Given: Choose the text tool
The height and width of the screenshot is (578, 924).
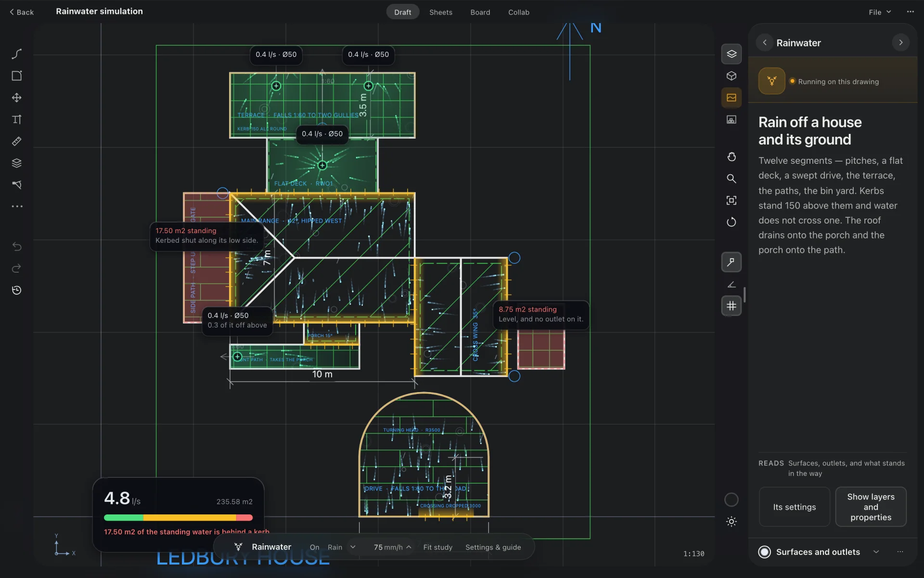Looking at the screenshot, I should pyautogui.click(x=17, y=119).
